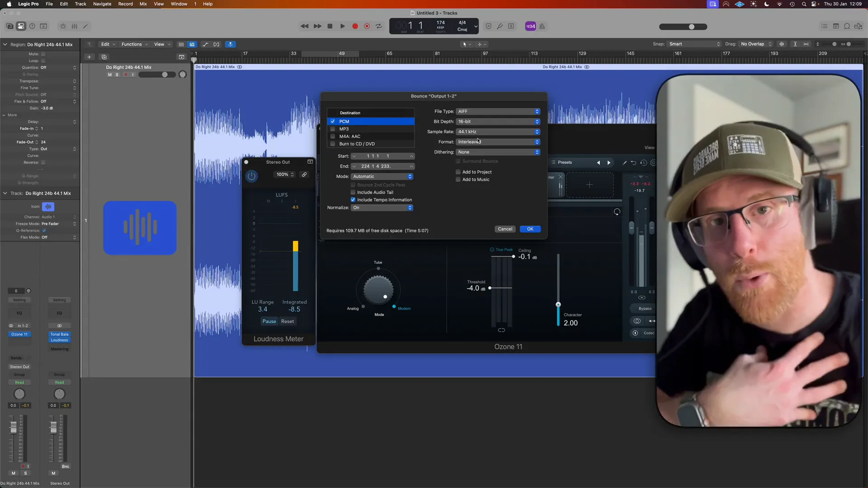The image size is (868, 488).
Task: Open List Editors icon
Action: point(824,26)
